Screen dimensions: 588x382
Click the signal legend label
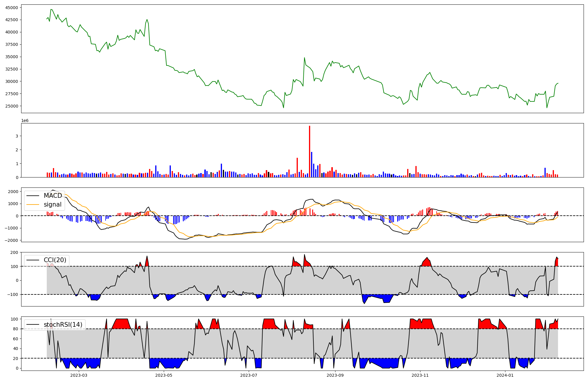(x=53, y=205)
